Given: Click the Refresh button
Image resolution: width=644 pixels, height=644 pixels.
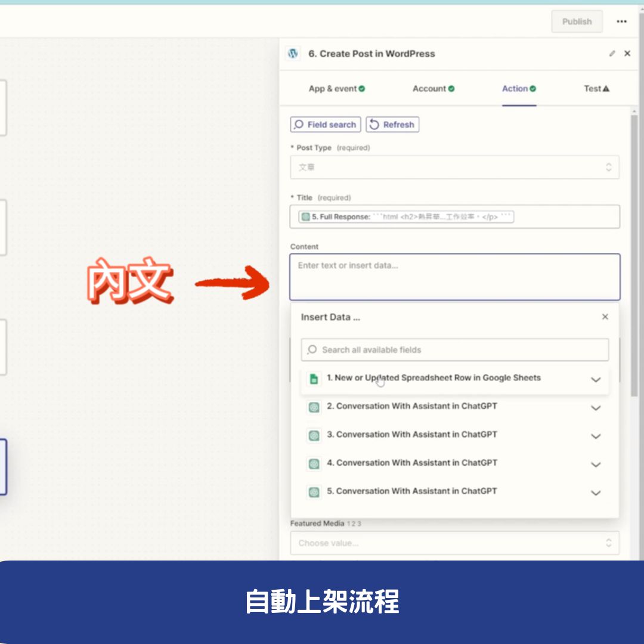Looking at the screenshot, I should point(392,125).
